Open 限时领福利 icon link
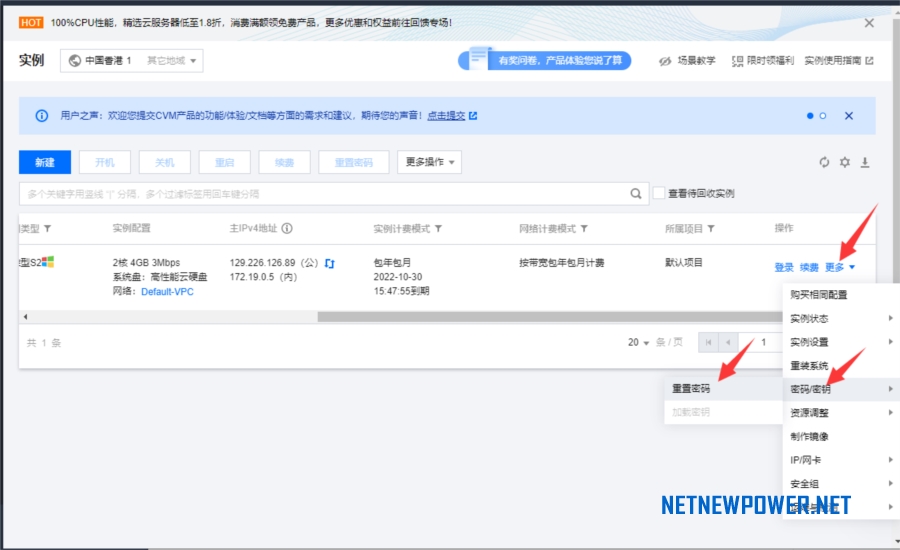The width and height of the screenshot is (900, 550). point(738,61)
